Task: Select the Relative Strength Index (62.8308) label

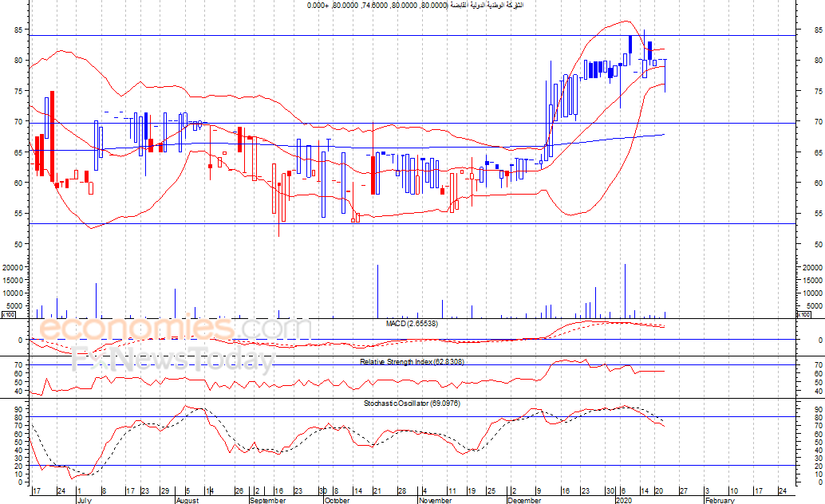Action: [x=412, y=362]
